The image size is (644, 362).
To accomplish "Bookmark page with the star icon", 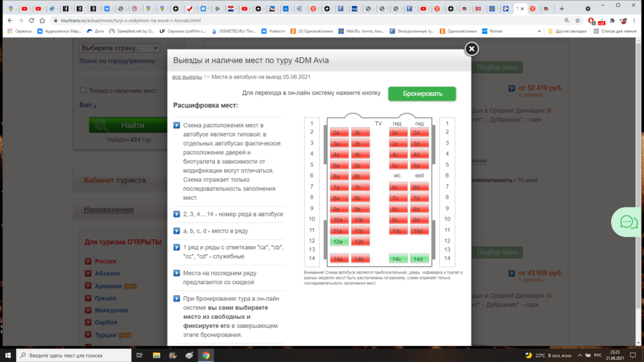I will [578, 21].
